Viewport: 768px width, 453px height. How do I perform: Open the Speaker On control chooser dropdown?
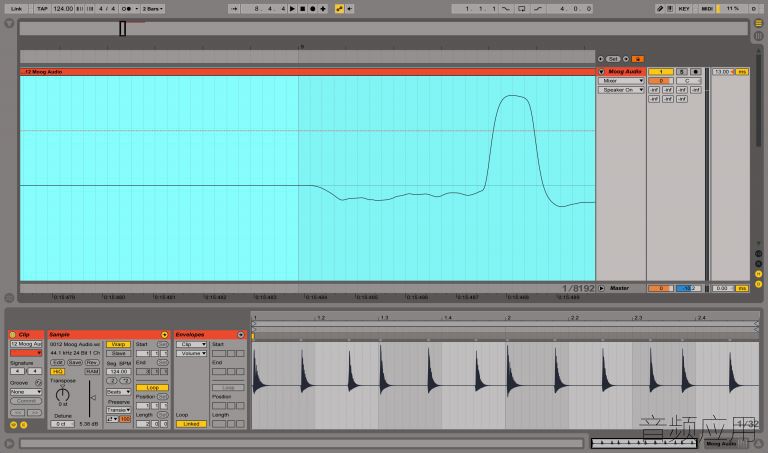click(621, 90)
